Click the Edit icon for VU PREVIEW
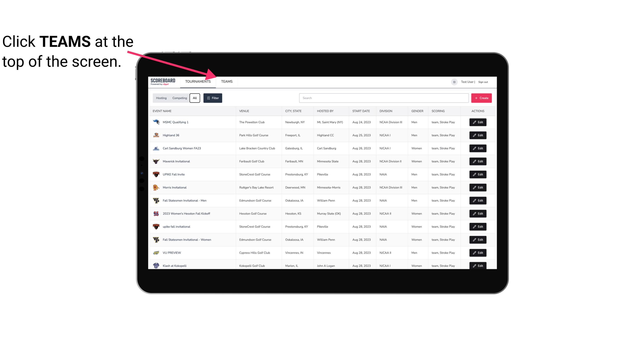The image size is (644, 346). point(478,252)
